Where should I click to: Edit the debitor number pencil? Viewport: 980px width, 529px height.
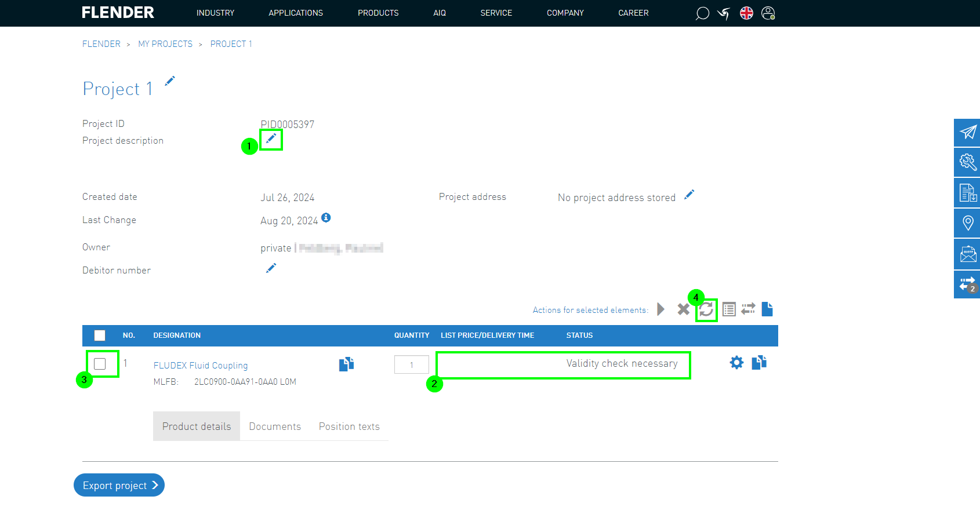click(x=271, y=268)
